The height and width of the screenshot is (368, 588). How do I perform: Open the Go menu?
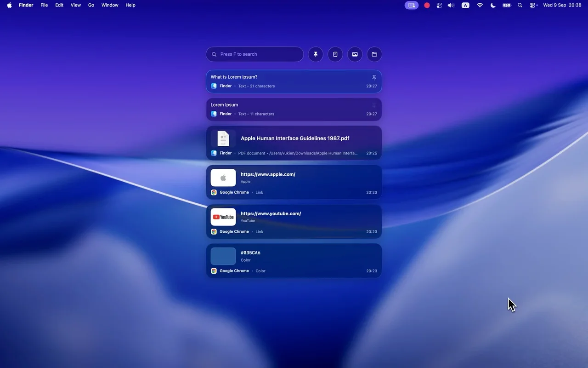pyautogui.click(x=91, y=5)
